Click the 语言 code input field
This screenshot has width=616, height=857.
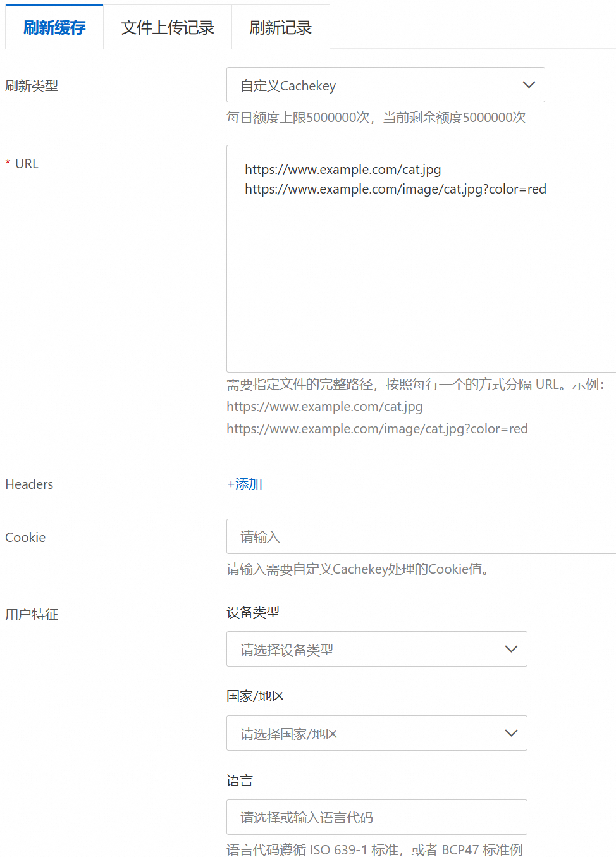(x=376, y=817)
